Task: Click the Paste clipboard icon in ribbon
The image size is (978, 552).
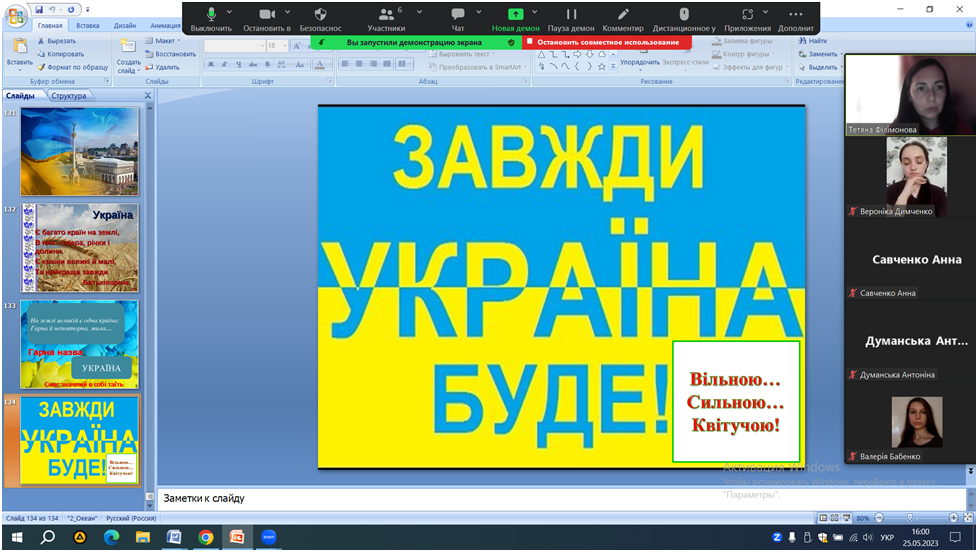Action: click(x=19, y=46)
